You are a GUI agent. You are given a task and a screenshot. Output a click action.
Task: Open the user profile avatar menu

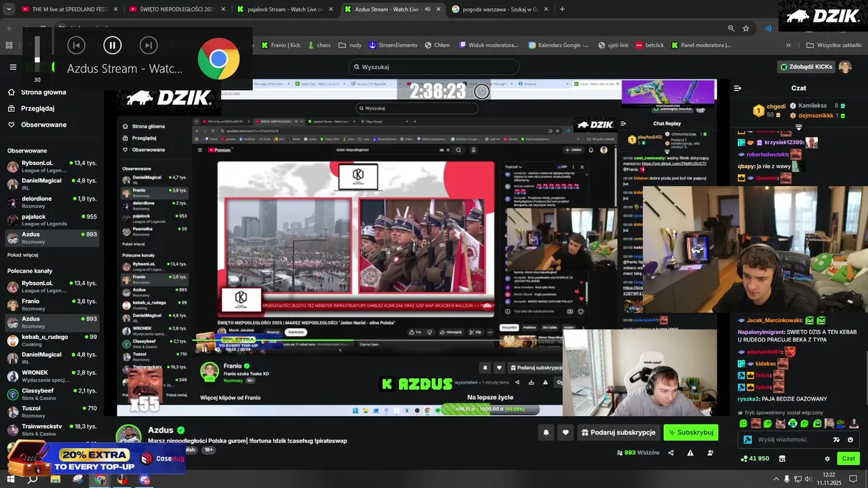[845, 67]
